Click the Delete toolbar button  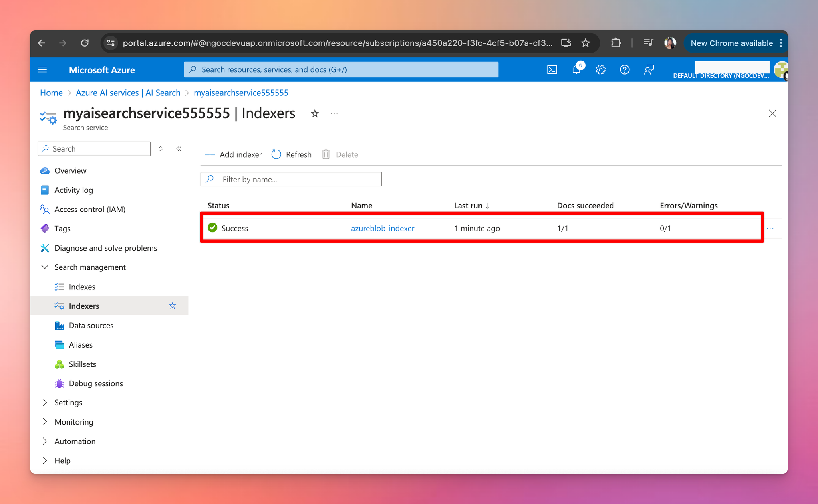(340, 154)
